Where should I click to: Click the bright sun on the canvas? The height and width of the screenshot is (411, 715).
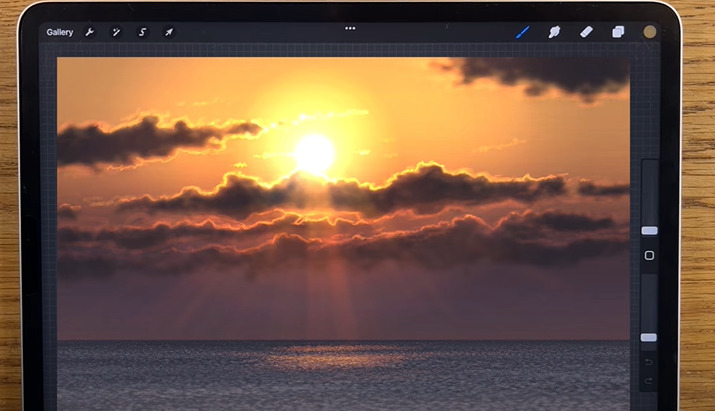point(314,153)
